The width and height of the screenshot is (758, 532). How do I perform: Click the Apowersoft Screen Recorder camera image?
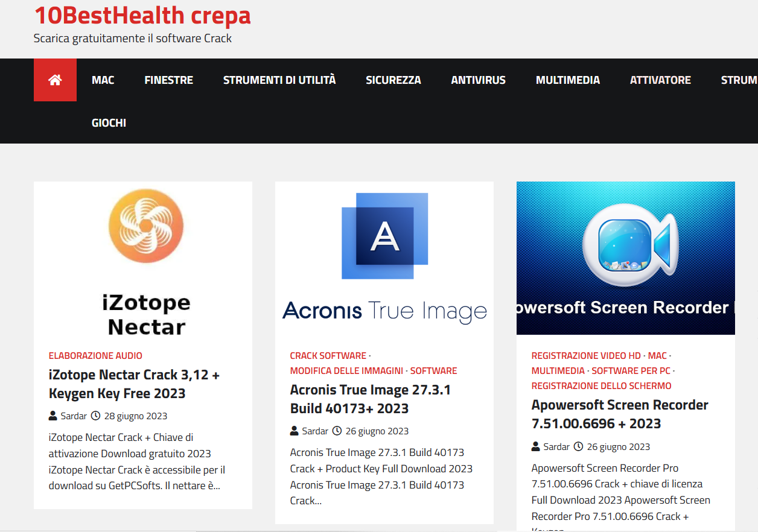(x=626, y=258)
